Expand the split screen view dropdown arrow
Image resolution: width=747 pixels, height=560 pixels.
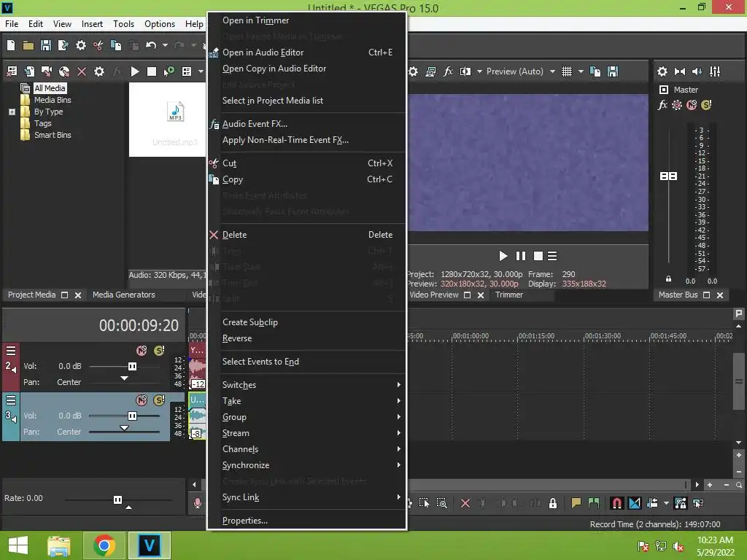[479, 71]
